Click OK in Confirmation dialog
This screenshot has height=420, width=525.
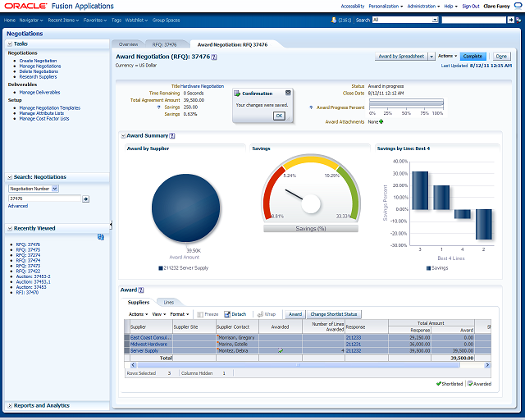click(x=279, y=116)
